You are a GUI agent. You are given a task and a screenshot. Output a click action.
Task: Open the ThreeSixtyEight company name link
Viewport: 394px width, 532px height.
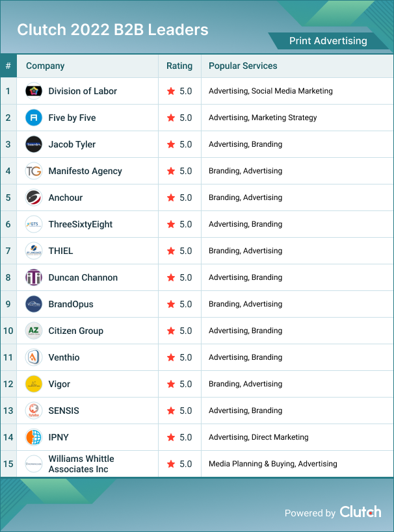[x=81, y=224]
